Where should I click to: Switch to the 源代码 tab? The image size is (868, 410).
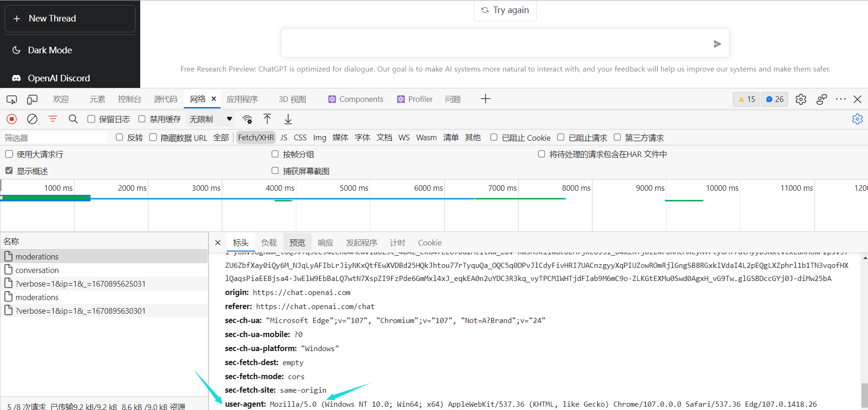pos(165,99)
